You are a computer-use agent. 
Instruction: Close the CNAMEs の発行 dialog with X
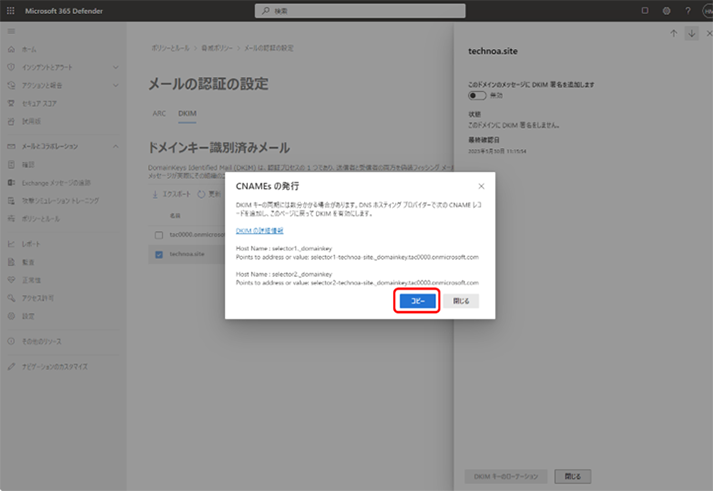(x=481, y=186)
